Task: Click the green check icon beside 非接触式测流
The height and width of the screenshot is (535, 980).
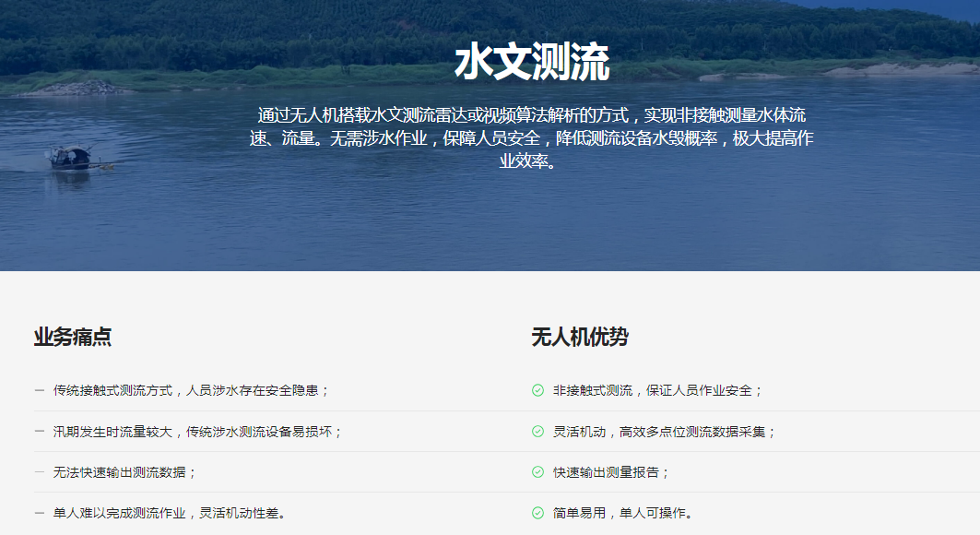Action: (x=537, y=390)
